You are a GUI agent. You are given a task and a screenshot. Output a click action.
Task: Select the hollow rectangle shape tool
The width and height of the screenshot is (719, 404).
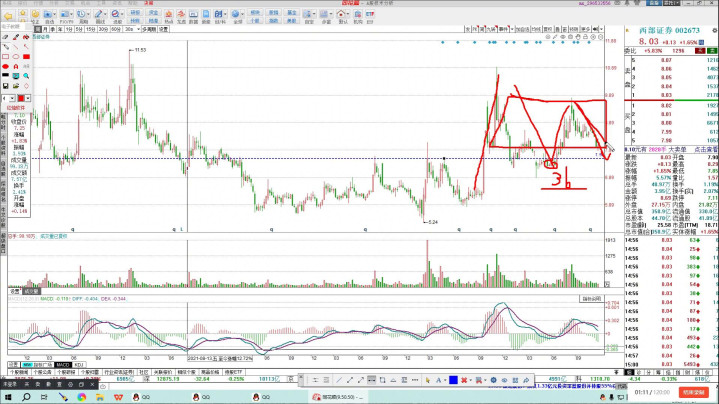[6, 57]
